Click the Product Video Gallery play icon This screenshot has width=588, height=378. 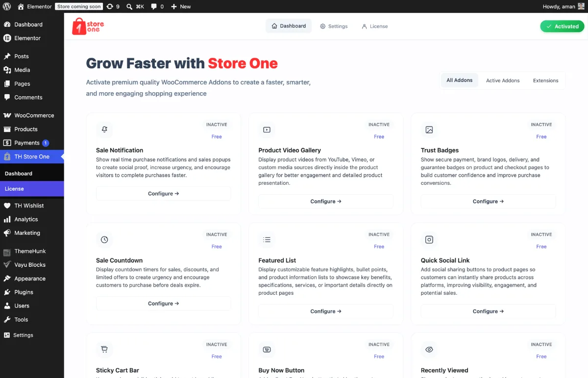(267, 129)
